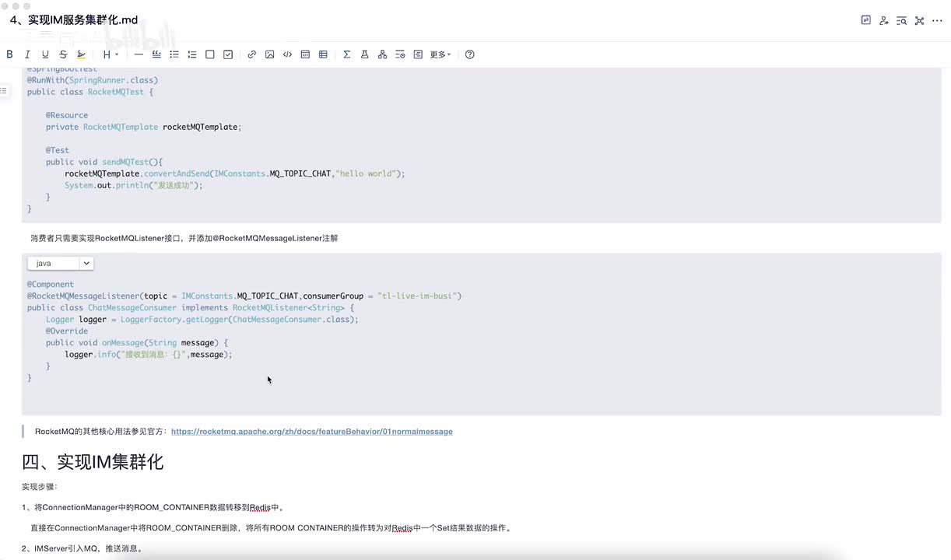This screenshot has height=560, width=951.
Task: Click the heading 四、实现IM集群化
Action: coord(93,462)
